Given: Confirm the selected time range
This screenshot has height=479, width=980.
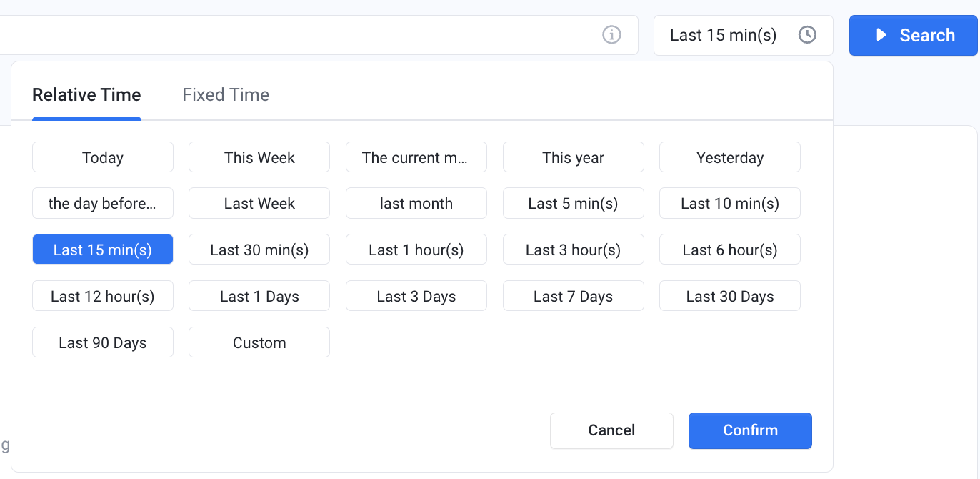Looking at the screenshot, I should (750, 430).
